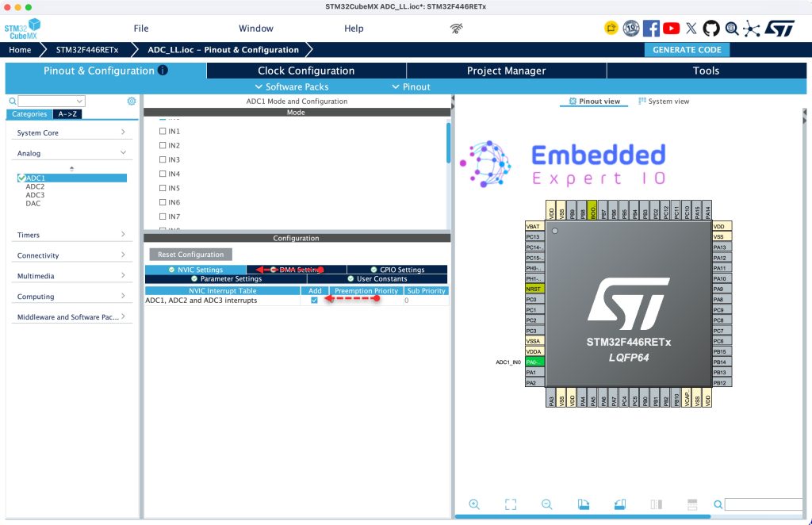This screenshot has width=812, height=525.
Task: Open the Parameter Settings tab
Action: click(226, 278)
